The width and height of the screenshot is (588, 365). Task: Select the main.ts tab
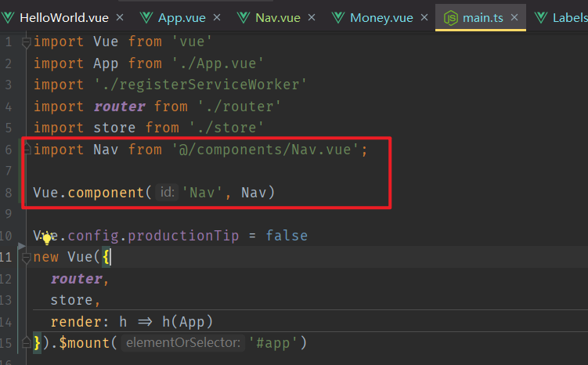click(x=482, y=18)
